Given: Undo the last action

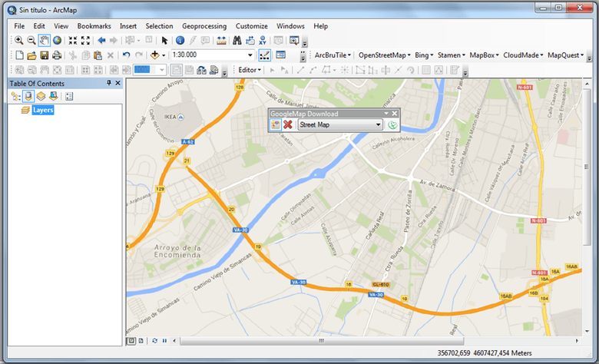Looking at the screenshot, I should [126, 55].
